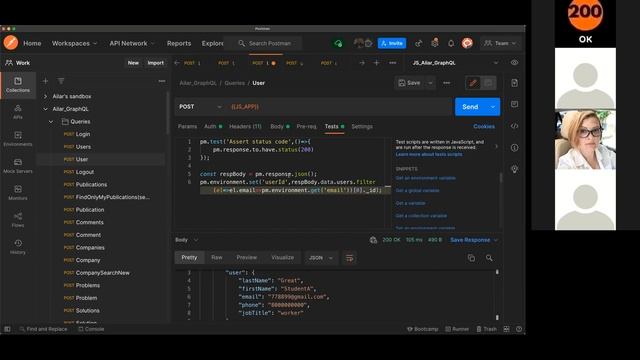Viewport: 640px width, 360px height.
Task: Click the Invite button
Action: (392, 43)
